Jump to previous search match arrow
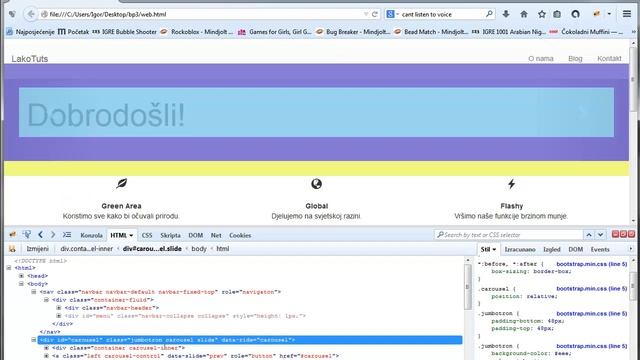This screenshot has height=360, width=640. 589,235
